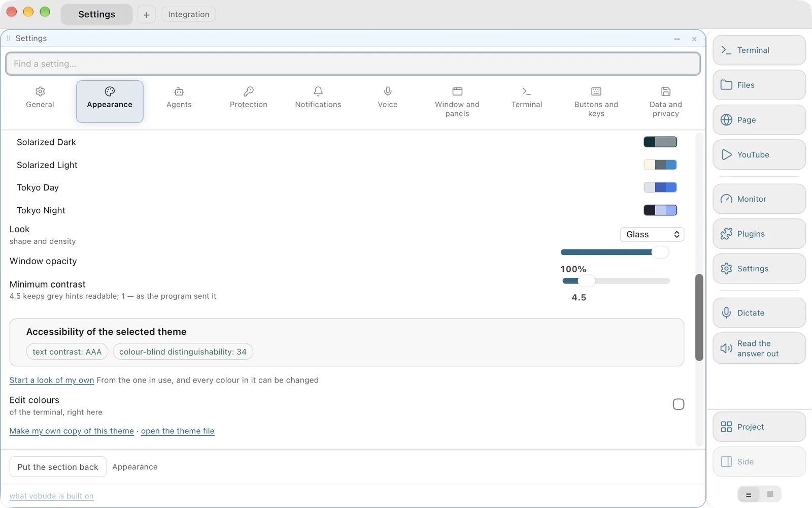
Task: Open the Project grid button
Action: coord(759,427)
